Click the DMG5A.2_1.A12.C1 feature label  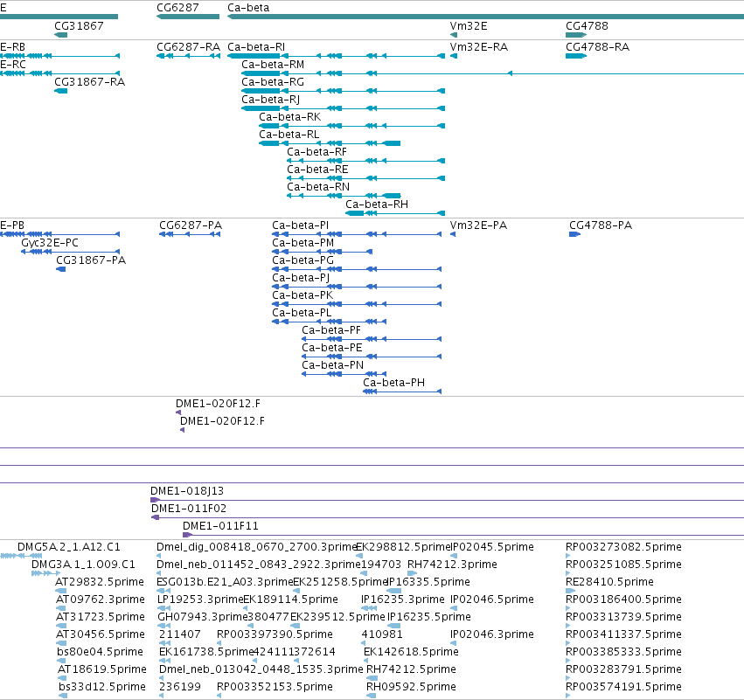(x=69, y=547)
